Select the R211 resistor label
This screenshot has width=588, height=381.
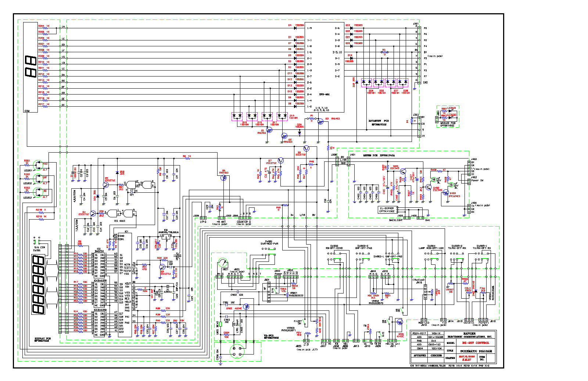[41, 68]
